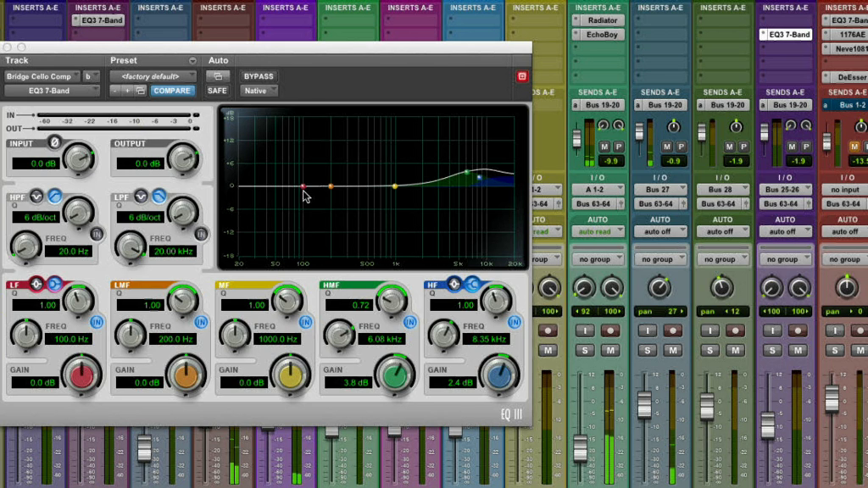Click the BYPASS button

(x=259, y=76)
